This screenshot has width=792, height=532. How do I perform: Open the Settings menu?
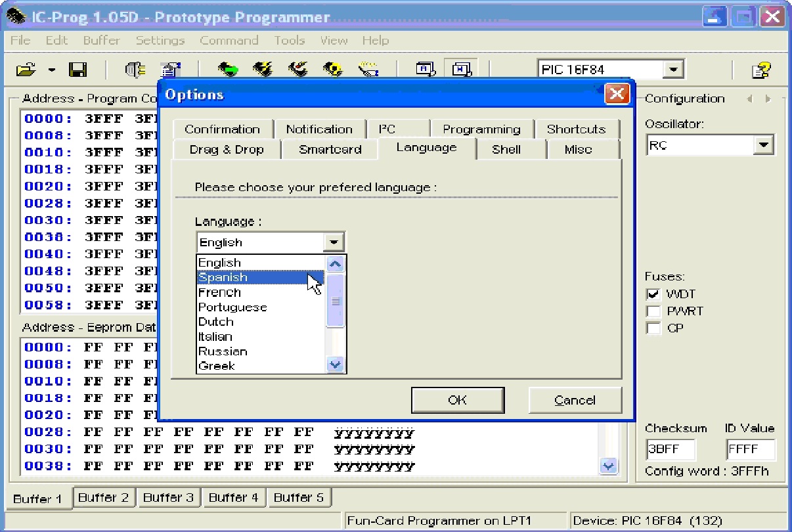pyautogui.click(x=160, y=40)
